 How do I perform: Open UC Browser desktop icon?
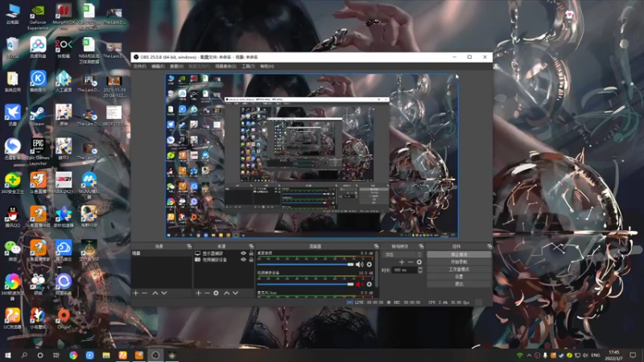point(13,319)
